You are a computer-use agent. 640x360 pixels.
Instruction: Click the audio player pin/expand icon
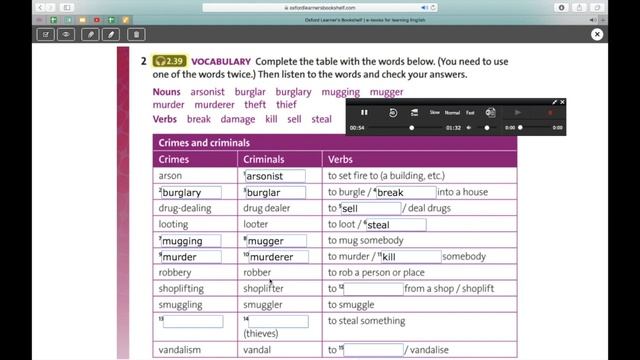(x=554, y=102)
